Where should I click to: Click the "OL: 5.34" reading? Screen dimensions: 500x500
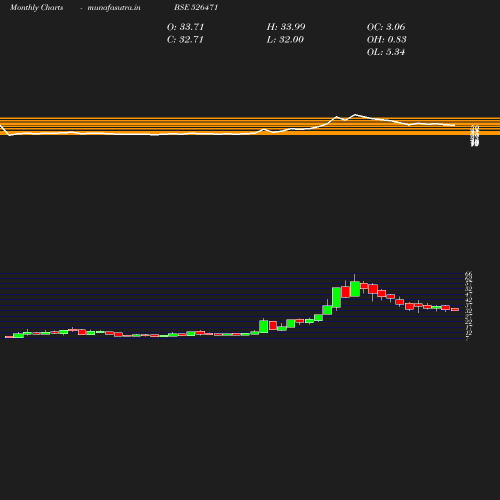[386, 52]
